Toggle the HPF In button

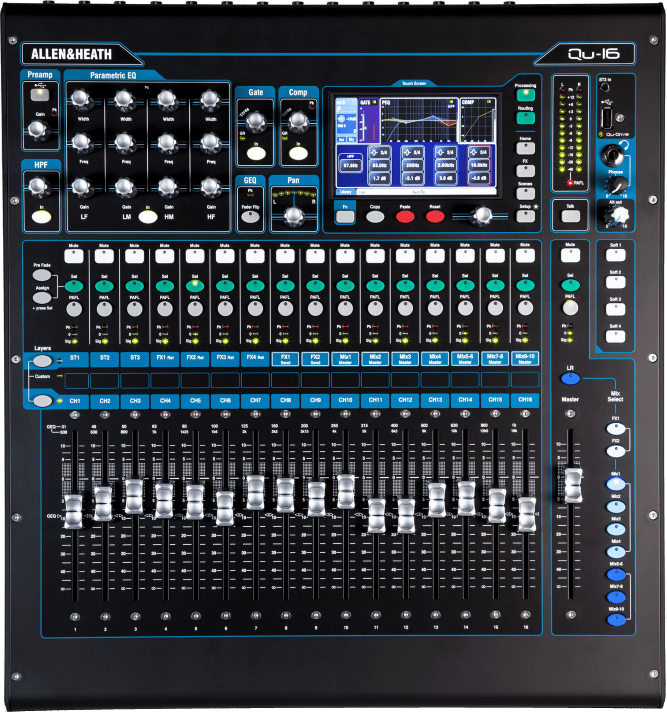(41, 217)
